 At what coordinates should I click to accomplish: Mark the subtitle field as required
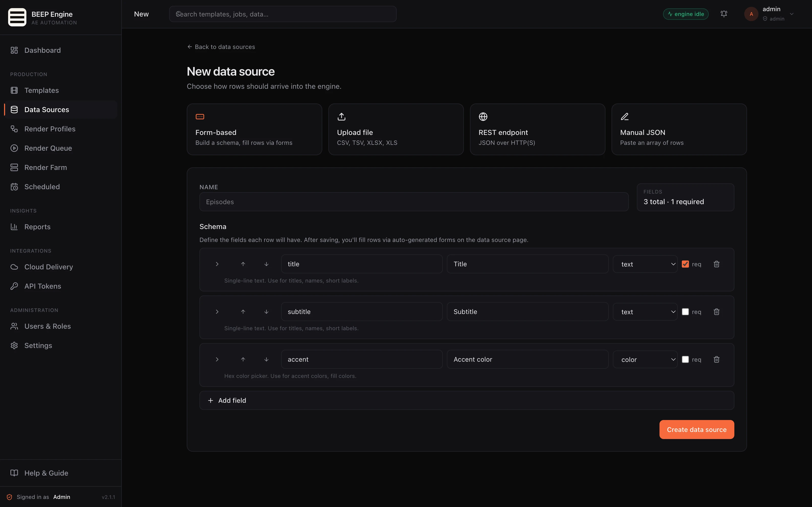[x=685, y=312]
